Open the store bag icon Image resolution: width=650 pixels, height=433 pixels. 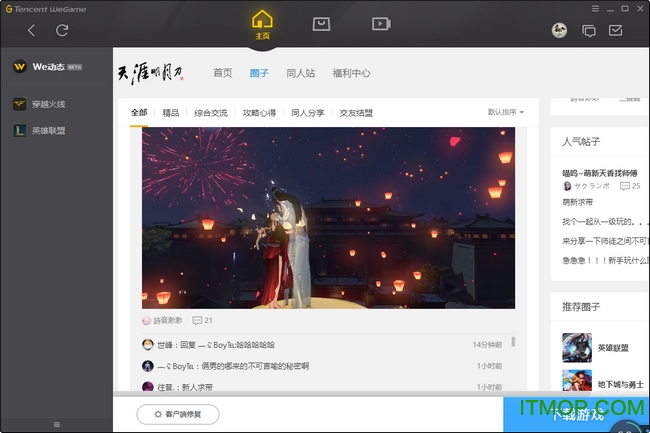click(x=321, y=24)
